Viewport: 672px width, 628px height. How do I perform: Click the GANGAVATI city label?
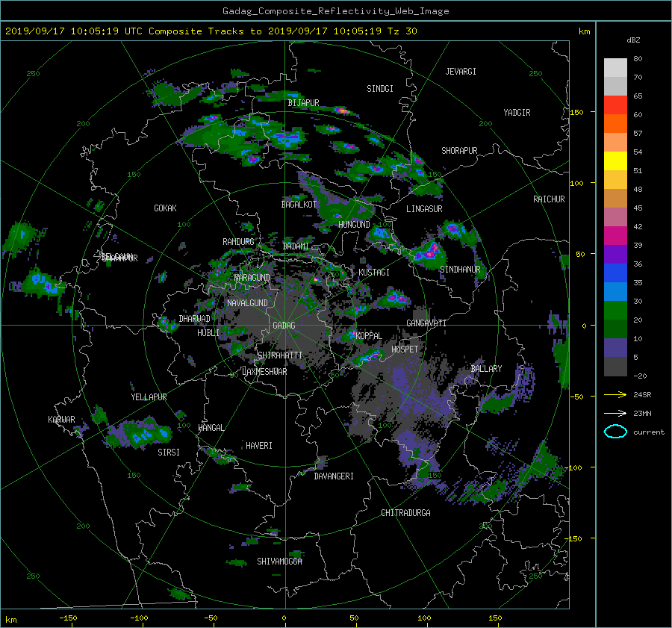426,323
